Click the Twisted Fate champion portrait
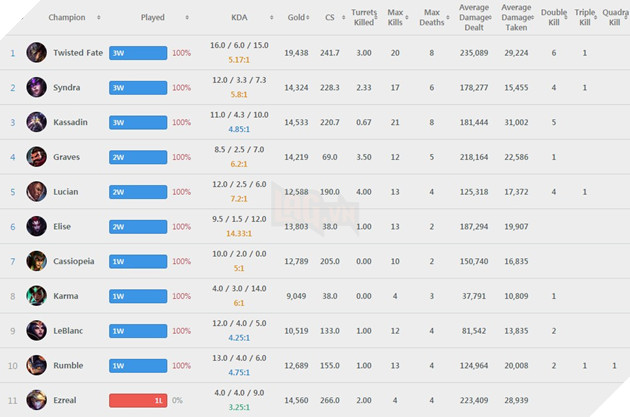The image size is (630, 417). (x=37, y=53)
